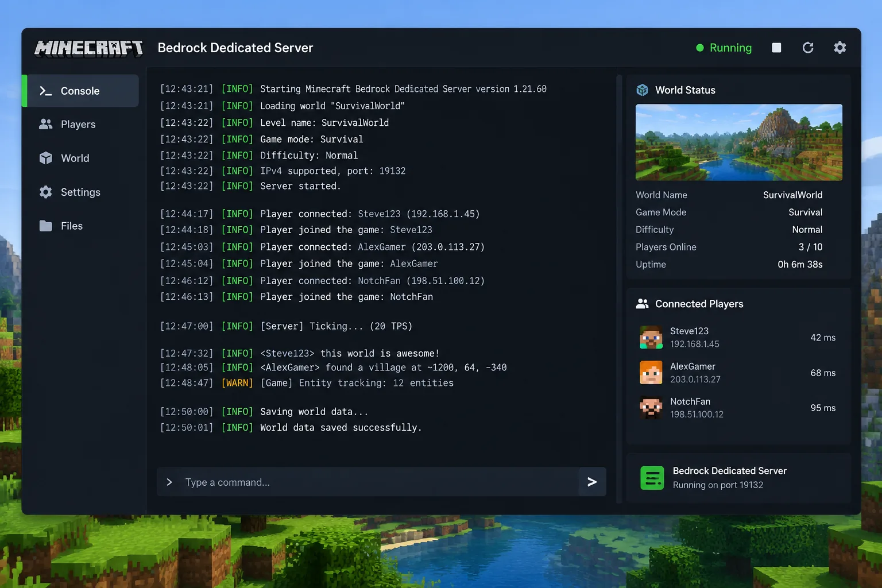
Task: Click the Uptime value '0h 6m 38s'
Action: [800, 264]
